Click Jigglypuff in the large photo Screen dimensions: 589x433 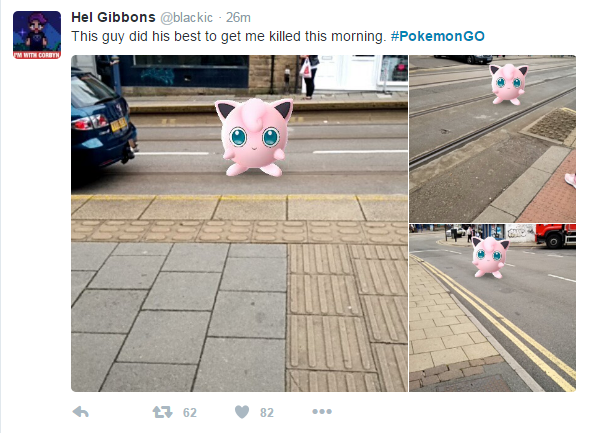[254, 137]
